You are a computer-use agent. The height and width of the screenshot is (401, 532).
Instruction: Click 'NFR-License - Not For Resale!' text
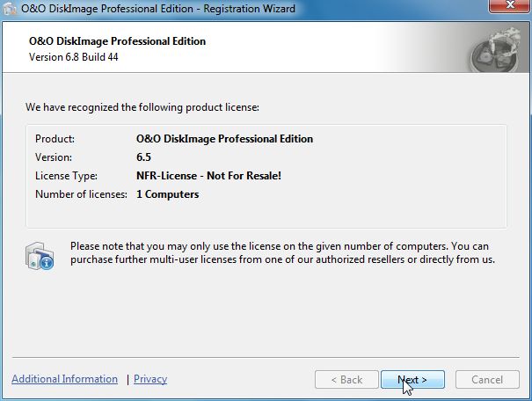point(208,176)
